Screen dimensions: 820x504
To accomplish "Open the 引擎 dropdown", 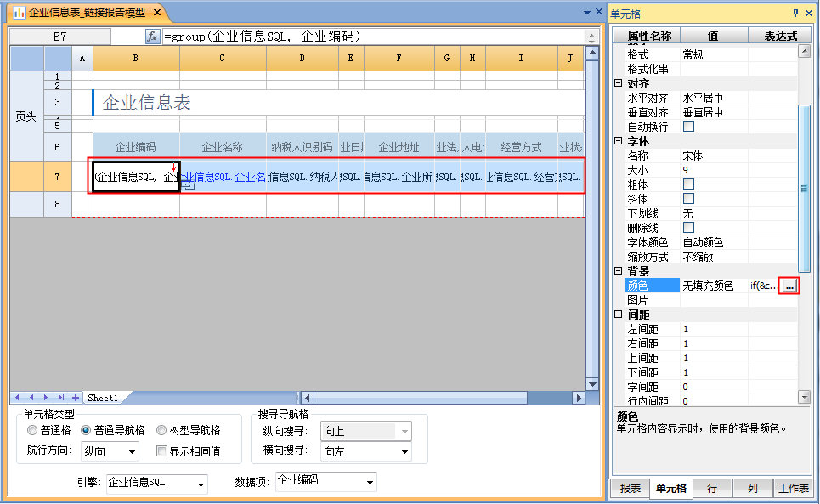I will tap(201, 484).
